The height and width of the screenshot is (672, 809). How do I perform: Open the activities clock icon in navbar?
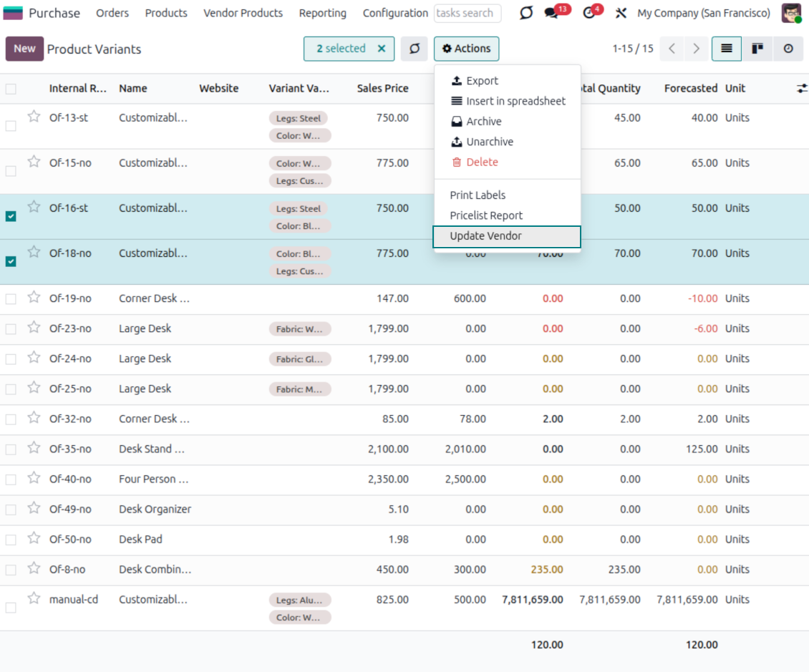pyautogui.click(x=589, y=13)
